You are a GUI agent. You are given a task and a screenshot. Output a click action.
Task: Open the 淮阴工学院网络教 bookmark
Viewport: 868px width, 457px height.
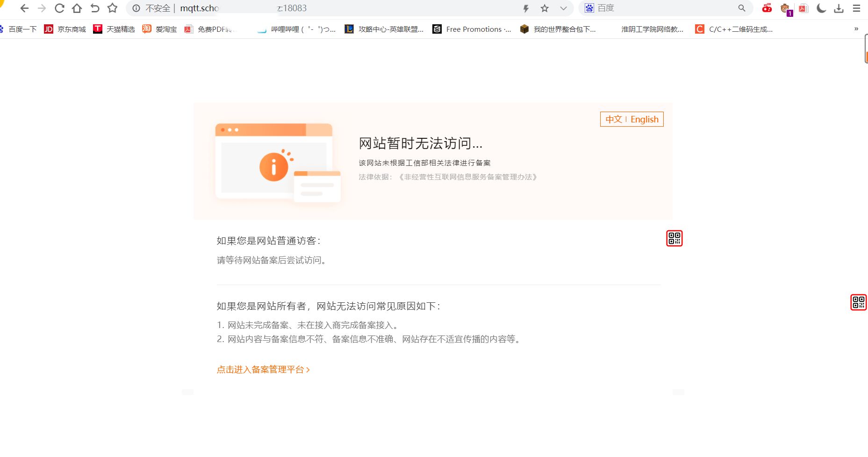coord(652,29)
